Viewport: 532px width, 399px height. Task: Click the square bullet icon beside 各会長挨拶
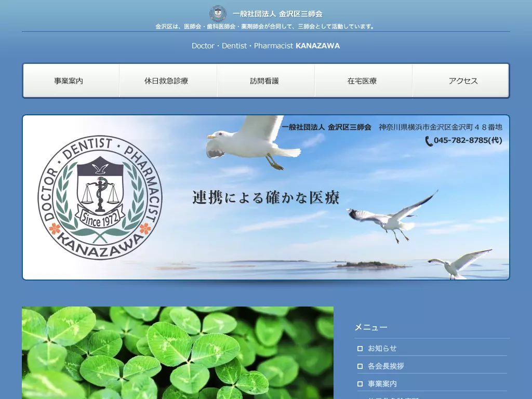point(360,366)
